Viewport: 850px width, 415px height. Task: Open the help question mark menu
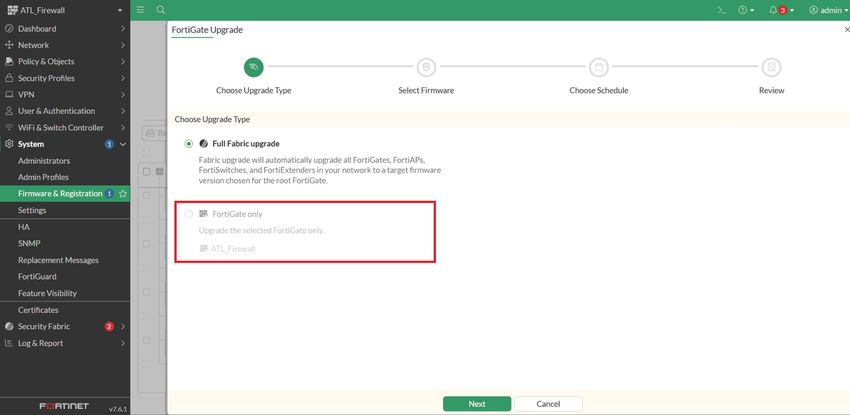coord(746,10)
